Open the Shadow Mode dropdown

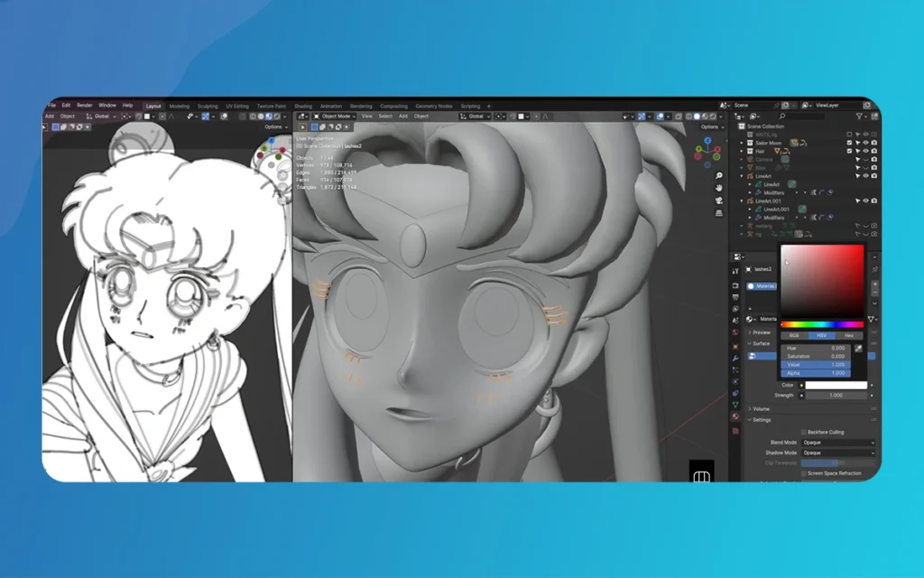838,453
